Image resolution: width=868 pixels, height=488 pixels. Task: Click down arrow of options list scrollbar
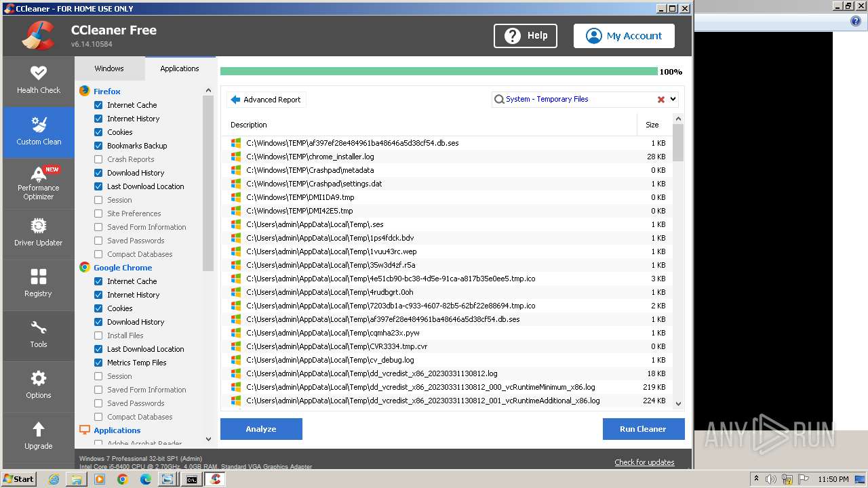pyautogui.click(x=208, y=439)
